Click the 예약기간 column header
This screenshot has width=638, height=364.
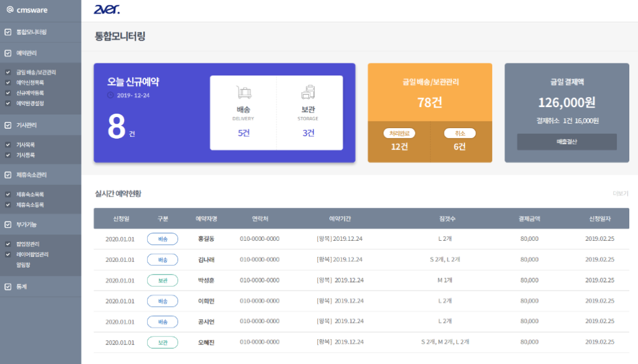pos(340,218)
